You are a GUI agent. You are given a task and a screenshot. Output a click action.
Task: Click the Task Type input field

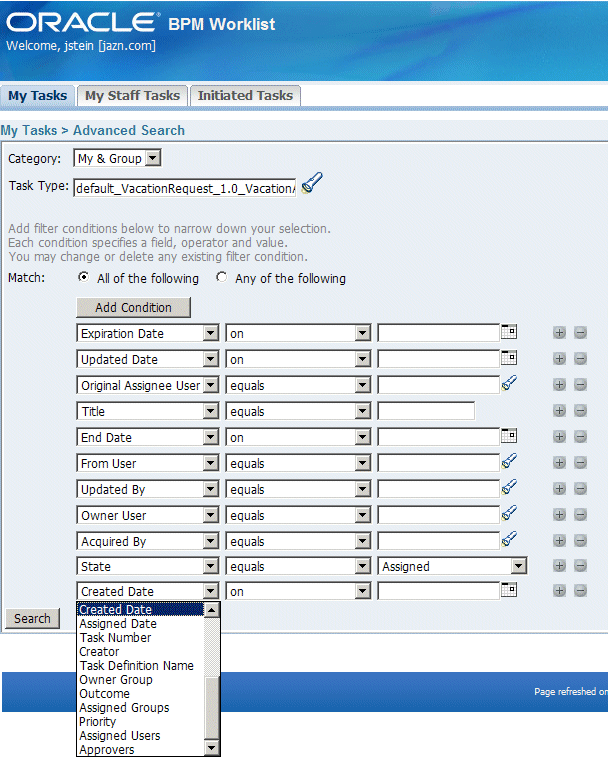click(x=185, y=188)
